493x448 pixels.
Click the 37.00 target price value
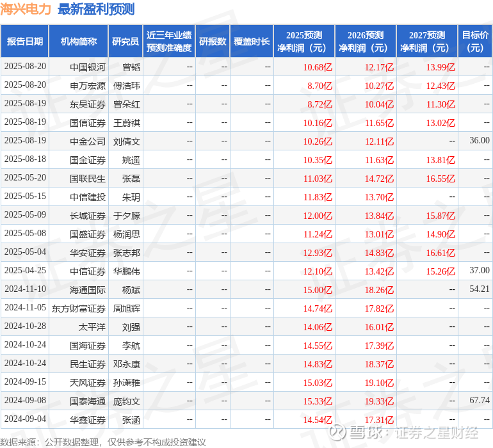click(x=480, y=270)
